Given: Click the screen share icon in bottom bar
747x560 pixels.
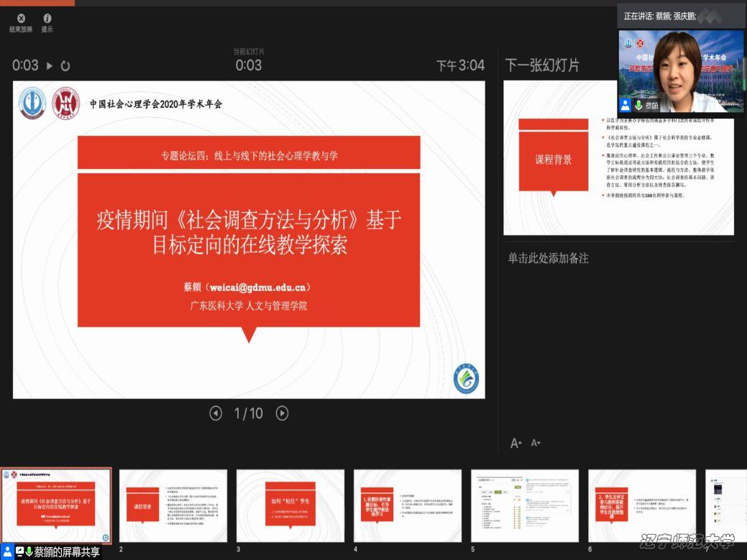Looking at the screenshot, I should click(19, 552).
